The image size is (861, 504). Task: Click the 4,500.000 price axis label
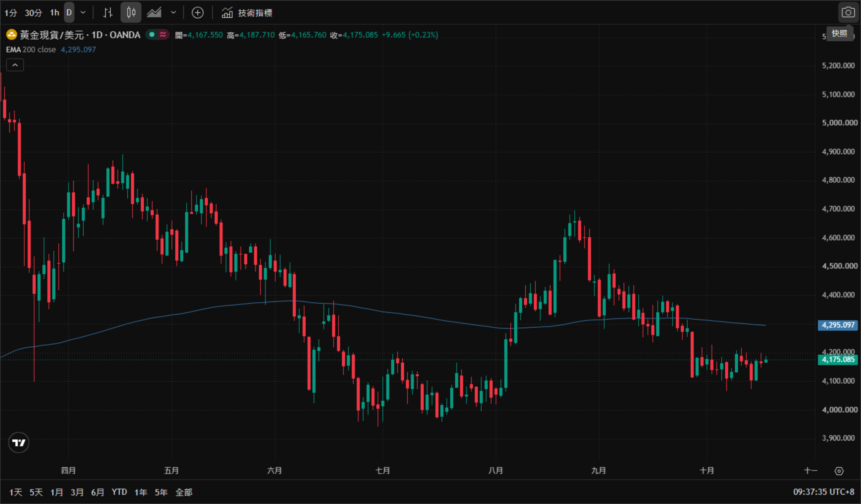pos(839,266)
